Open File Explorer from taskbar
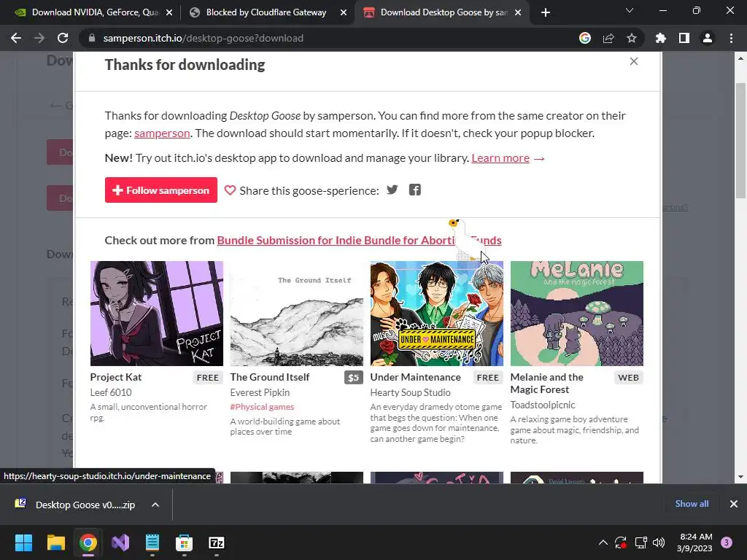Image resolution: width=747 pixels, height=560 pixels. tap(55, 542)
